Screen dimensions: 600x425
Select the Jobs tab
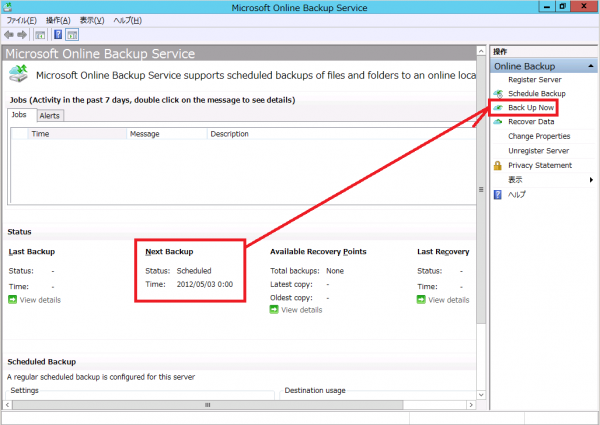pyautogui.click(x=19, y=115)
